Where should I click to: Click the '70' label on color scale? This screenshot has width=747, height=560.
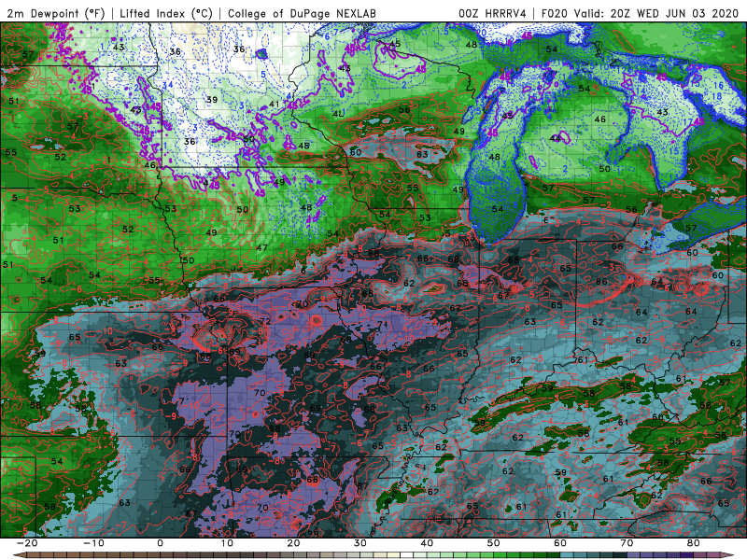click(627, 543)
